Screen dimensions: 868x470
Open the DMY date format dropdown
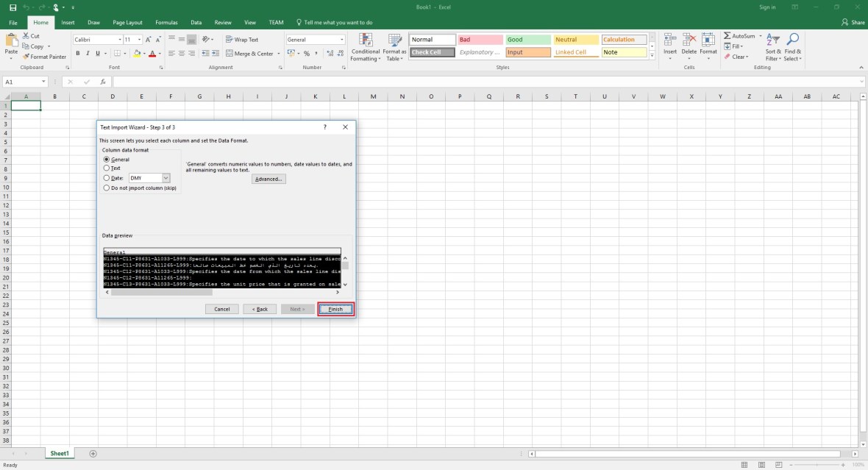166,178
